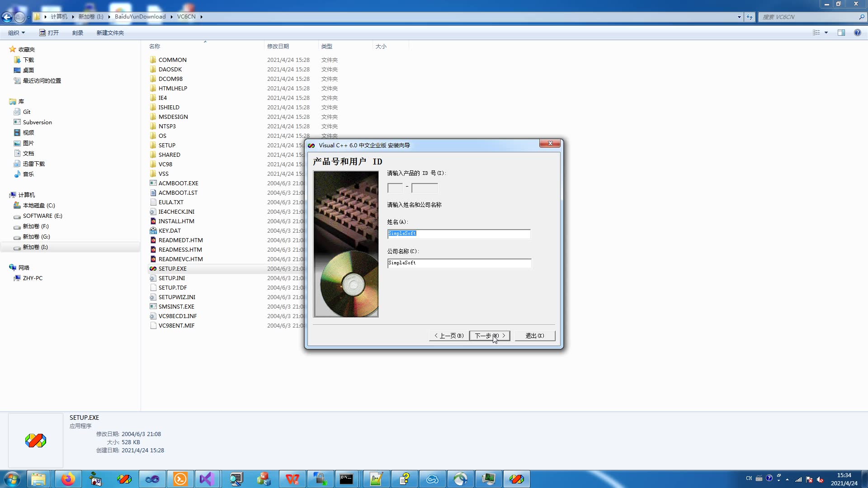Click the Explorer help question mark icon
This screenshot has height=488, width=868.
click(857, 33)
